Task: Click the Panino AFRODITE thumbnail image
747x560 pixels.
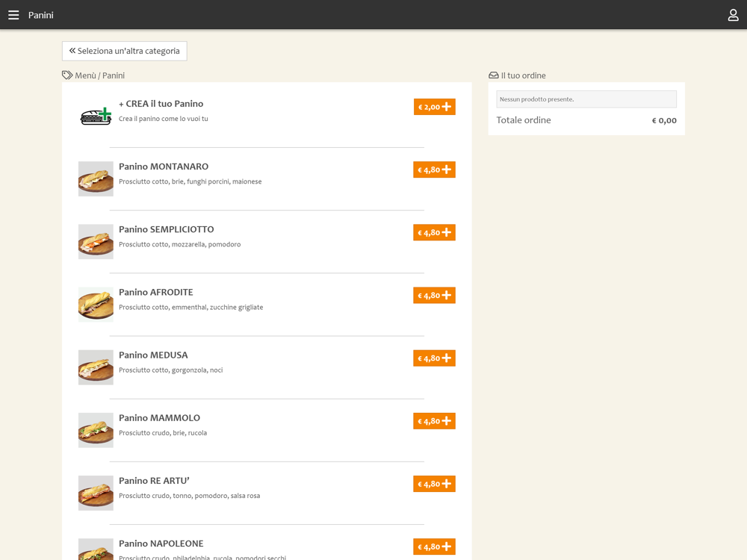Action: coord(96,304)
